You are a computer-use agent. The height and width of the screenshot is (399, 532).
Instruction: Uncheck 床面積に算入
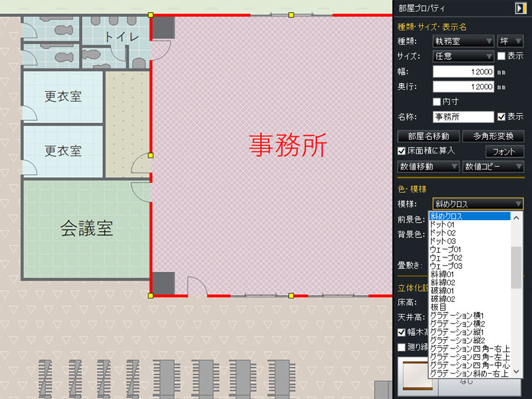[x=402, y=151]
